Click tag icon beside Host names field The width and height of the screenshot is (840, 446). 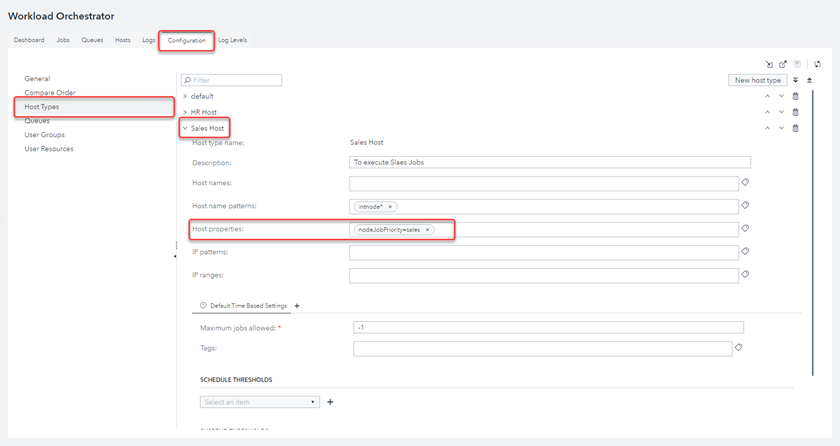[x=745, y=183]
